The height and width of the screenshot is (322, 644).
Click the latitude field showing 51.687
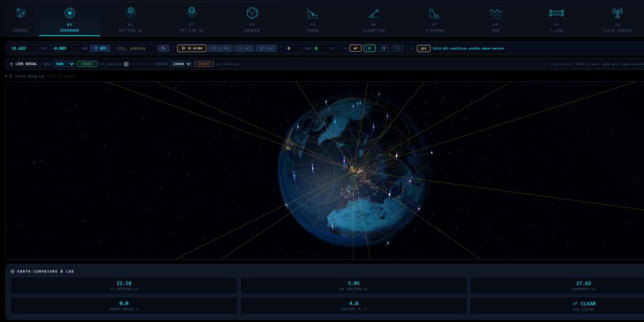pyautogui.click(x=24, y=48)
